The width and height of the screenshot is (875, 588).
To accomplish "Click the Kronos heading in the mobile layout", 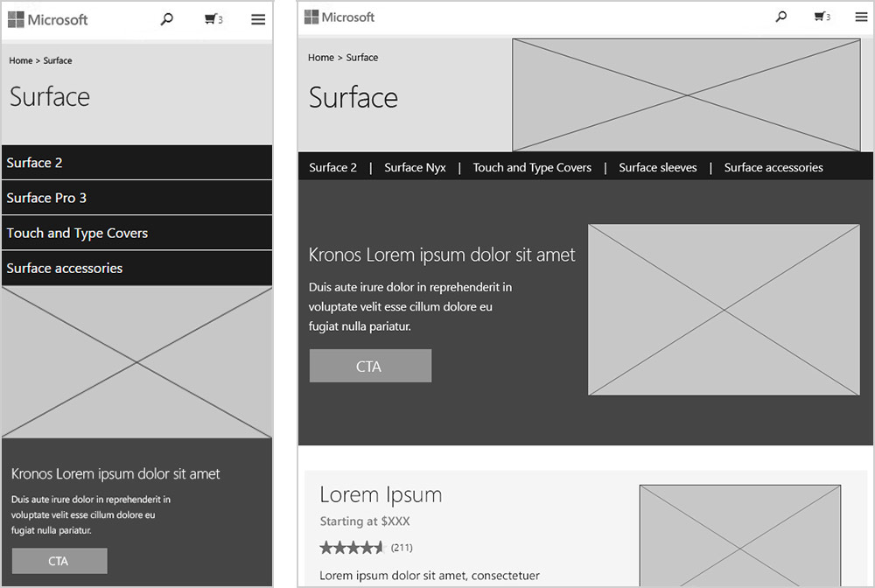I will (x=115, y=473).
